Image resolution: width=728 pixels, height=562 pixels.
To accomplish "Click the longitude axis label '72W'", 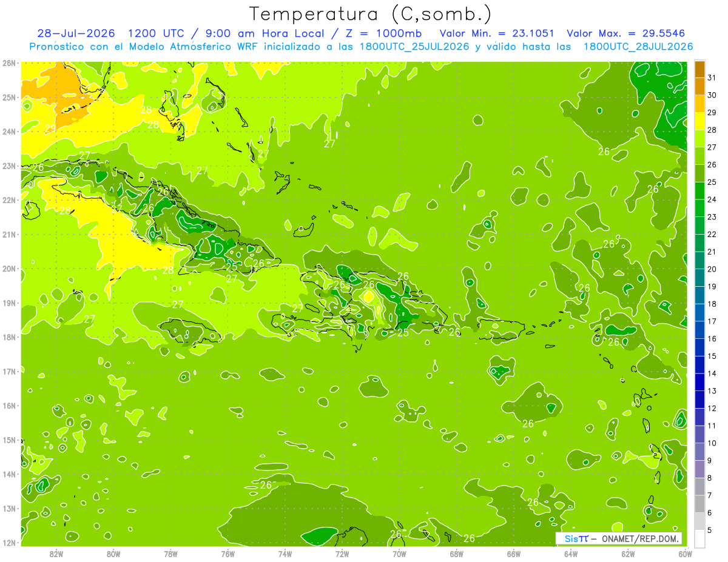I will (342, 554).
